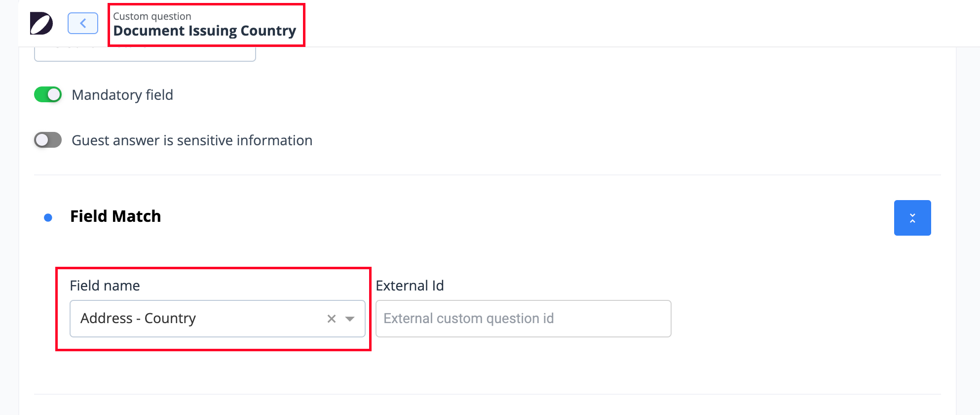Click the Address - Country selected value
980x415 pixels.
click(138, 318)
